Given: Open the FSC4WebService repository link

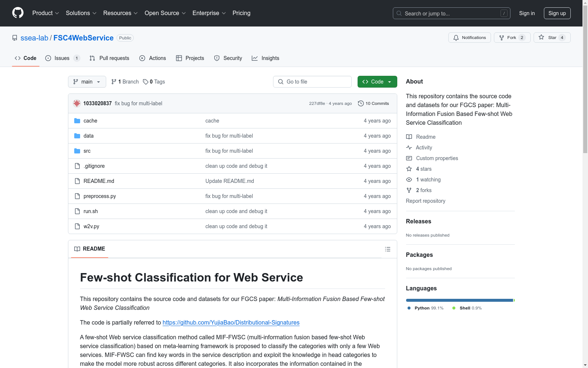Looking at the screenshot, I should tap(83, 38).
